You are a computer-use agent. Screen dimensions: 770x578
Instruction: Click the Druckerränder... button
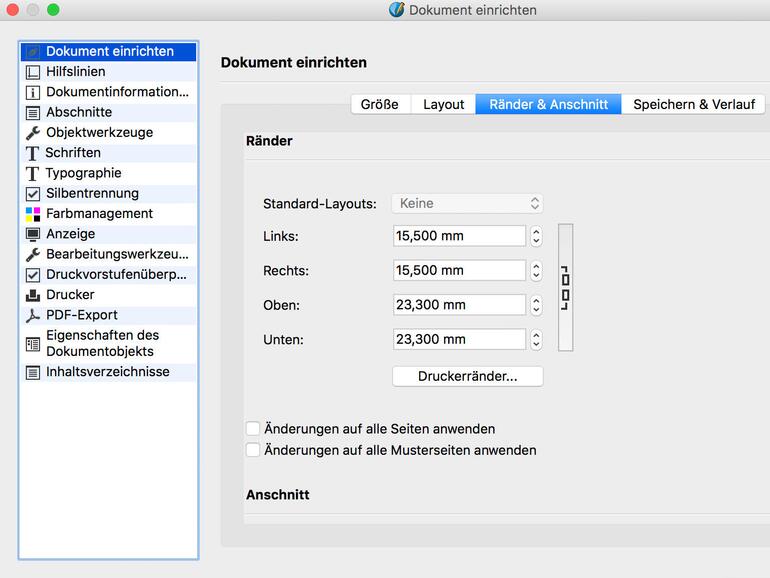point(467,376)
